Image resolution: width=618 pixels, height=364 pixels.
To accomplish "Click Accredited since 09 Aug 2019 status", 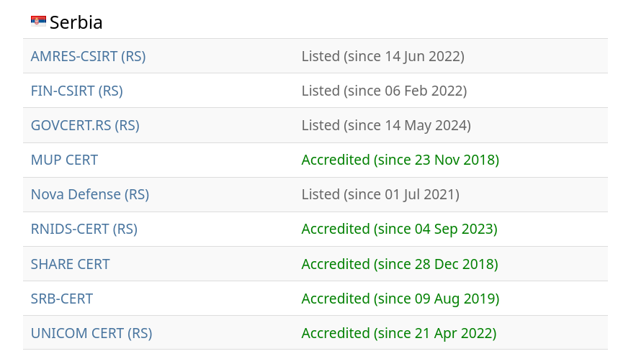I will (400, 299).
